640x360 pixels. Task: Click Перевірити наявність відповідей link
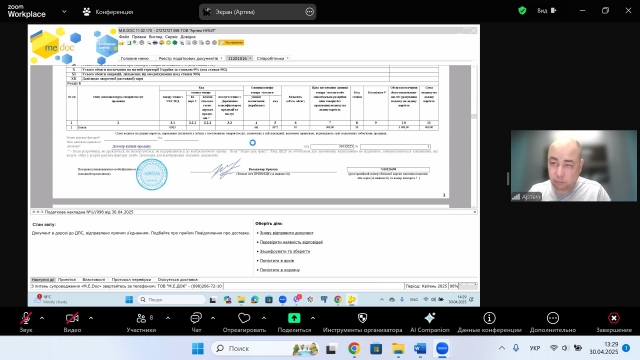pyautogui.click(x=291, y=242)
